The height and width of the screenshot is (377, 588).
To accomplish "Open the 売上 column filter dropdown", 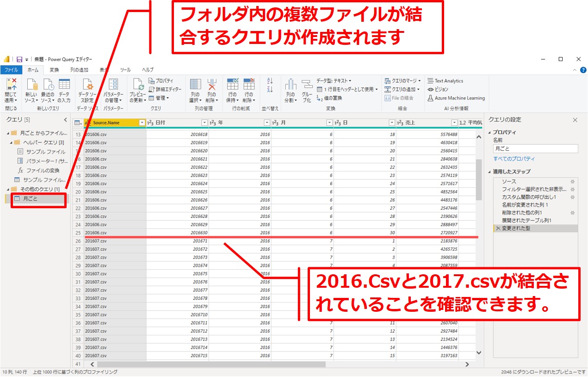I will point(454,123).
